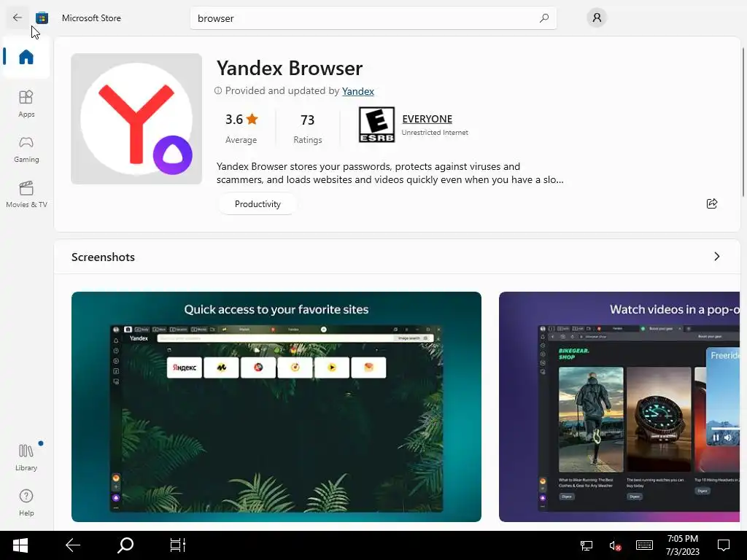
Task: Open Help in the sidebar
Action: pos(26,502)
